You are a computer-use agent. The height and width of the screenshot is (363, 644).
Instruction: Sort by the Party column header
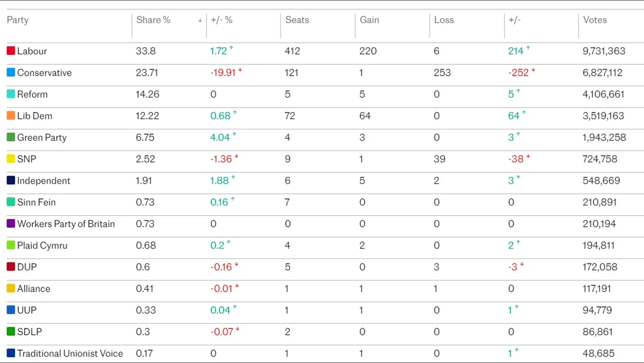[x=18, y=20]
